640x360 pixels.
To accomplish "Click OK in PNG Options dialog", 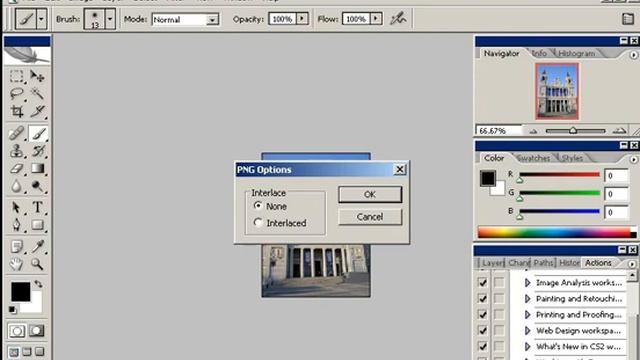I will (370, 194).
